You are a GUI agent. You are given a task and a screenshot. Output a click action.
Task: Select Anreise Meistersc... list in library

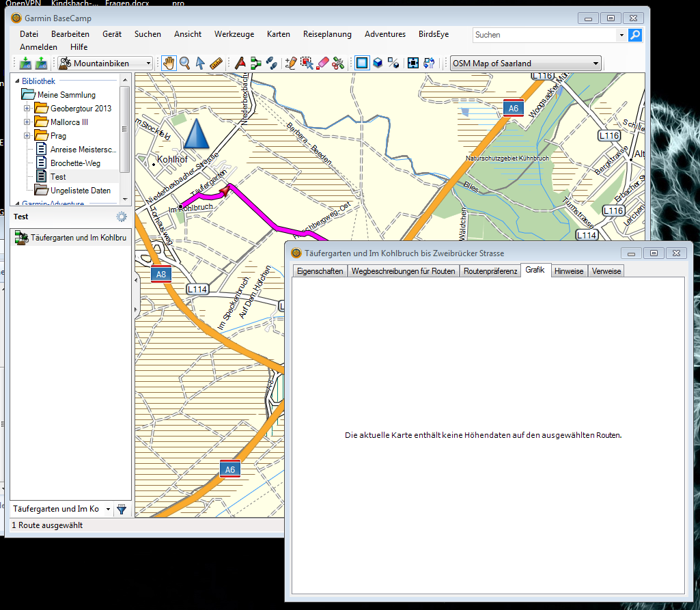coord(83,150)
